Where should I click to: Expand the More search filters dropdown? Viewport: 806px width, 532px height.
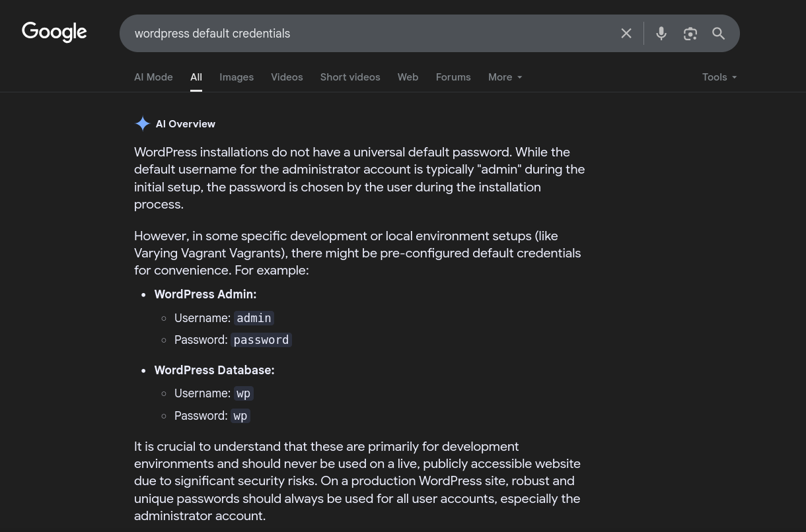[505, 77]
